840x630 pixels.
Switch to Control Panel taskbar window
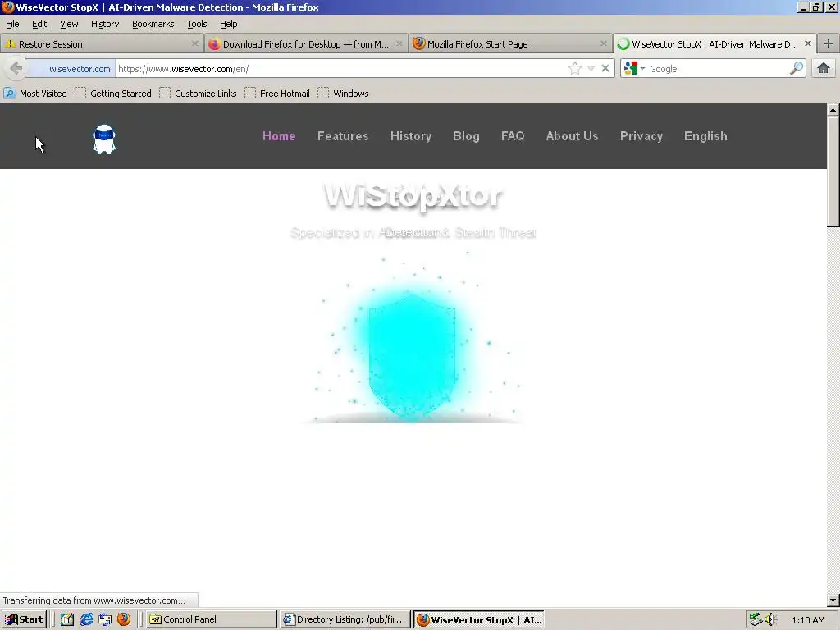pos(212,619)
